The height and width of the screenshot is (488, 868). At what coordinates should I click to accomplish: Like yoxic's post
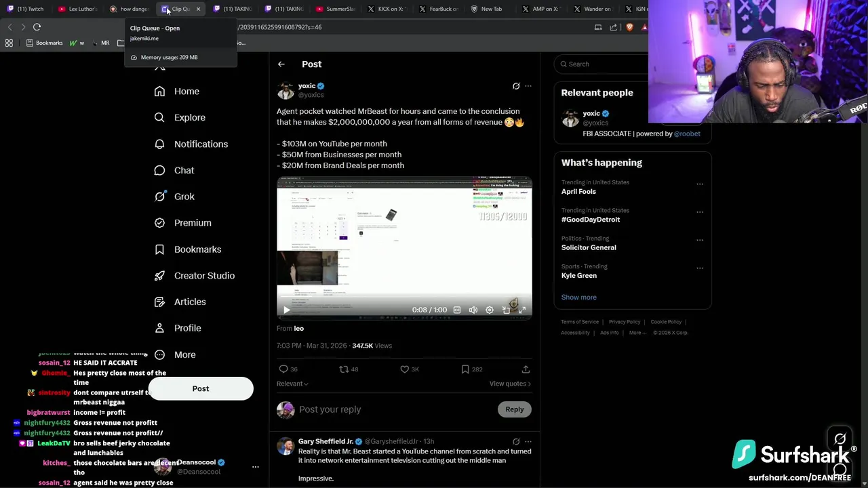tap(405, 369)
